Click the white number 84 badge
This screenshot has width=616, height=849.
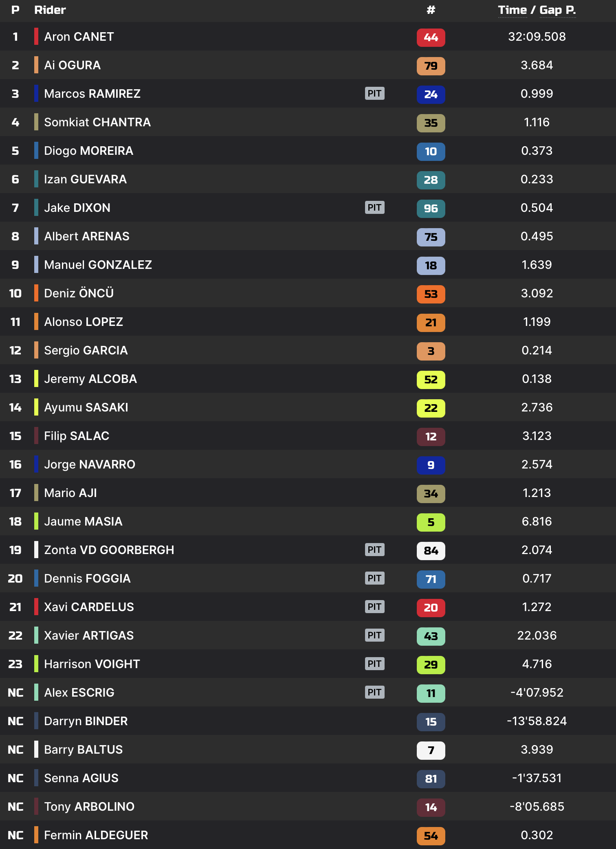coord(431,551)
